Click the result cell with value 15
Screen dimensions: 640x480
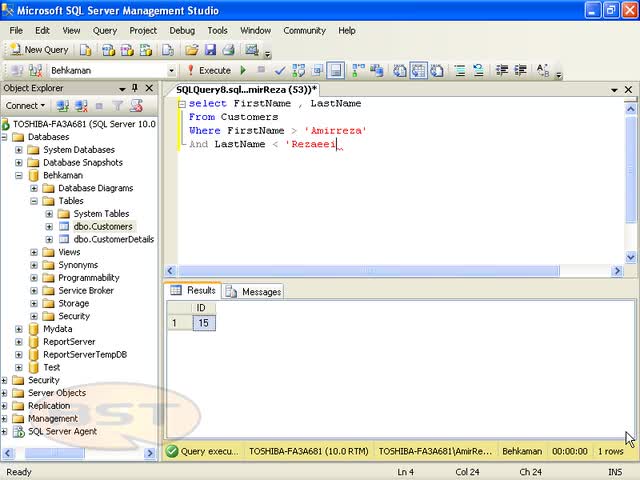204,323
